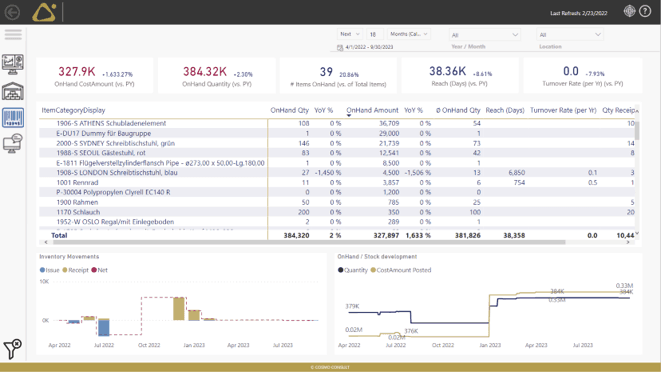661x372 pixels.
Task: Sort by ItemCategoryDisplay column header
Action: click(73, 110)
